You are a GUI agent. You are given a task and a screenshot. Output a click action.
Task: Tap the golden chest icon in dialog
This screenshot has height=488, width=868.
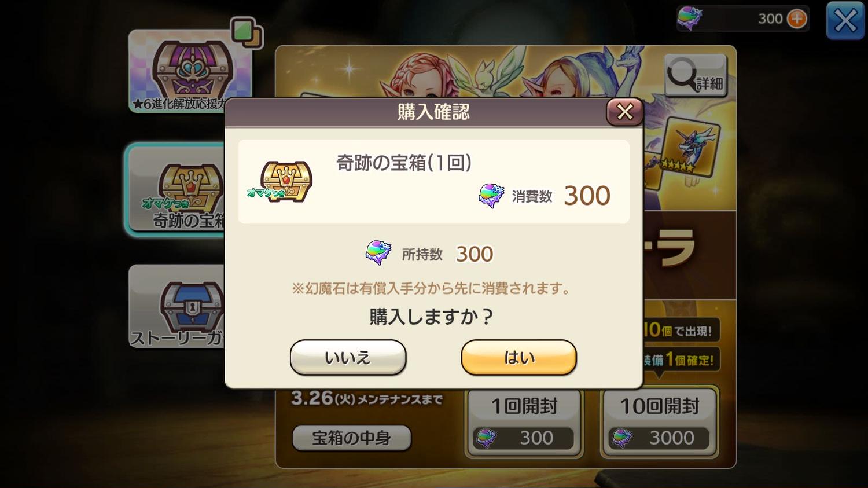(281, 181)
